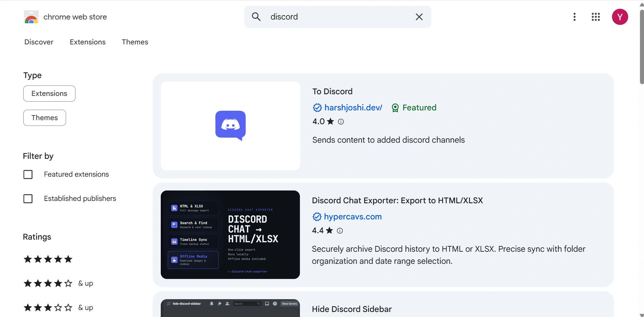Filter type by Themes chip
This screenshot has height=317, width=644.
coord(44,118)
